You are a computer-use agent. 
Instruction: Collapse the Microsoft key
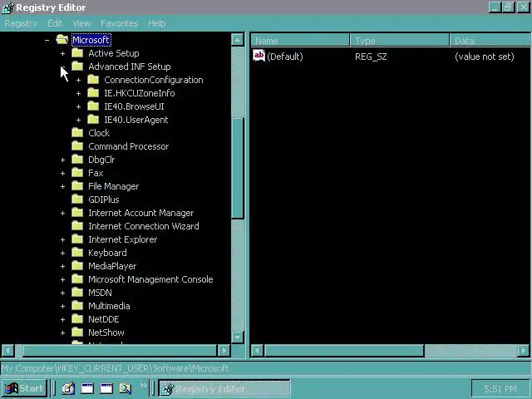click(x=47, y=40)
